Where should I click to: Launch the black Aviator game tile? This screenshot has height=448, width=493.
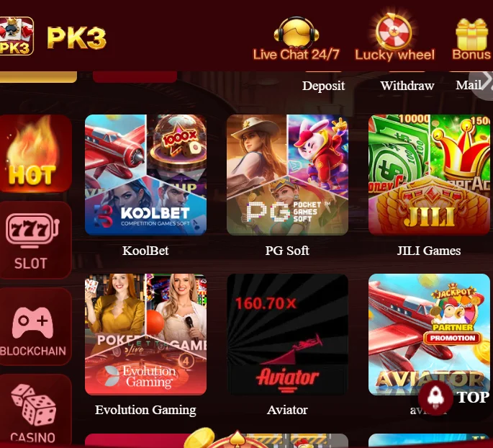pos(287,334)
